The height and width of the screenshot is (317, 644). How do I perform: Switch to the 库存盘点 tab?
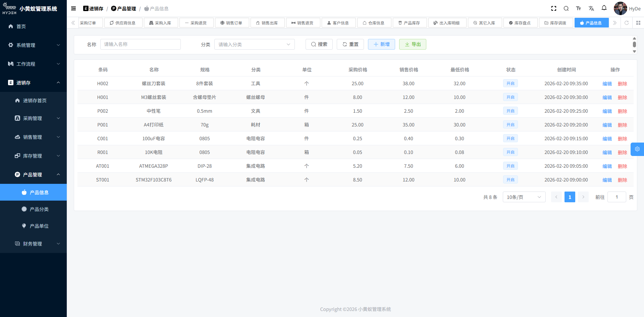click(x=520, y=23)
